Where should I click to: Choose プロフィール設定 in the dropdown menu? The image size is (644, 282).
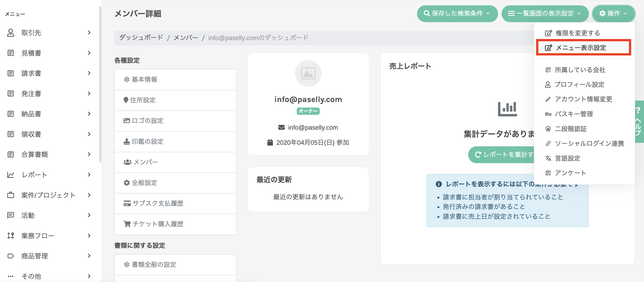click(x=584, y=84)
